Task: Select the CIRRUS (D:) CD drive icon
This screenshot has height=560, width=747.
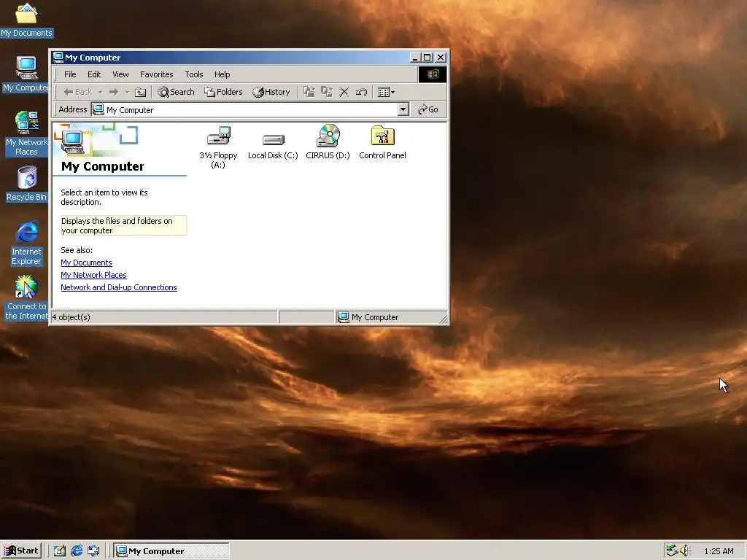Action: [x=328, y=142]
